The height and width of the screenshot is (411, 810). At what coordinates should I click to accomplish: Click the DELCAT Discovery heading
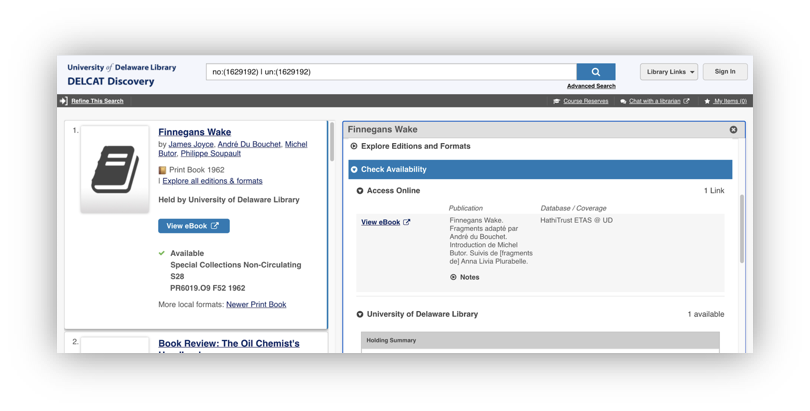pyautogui.click(x=111, y=82)
